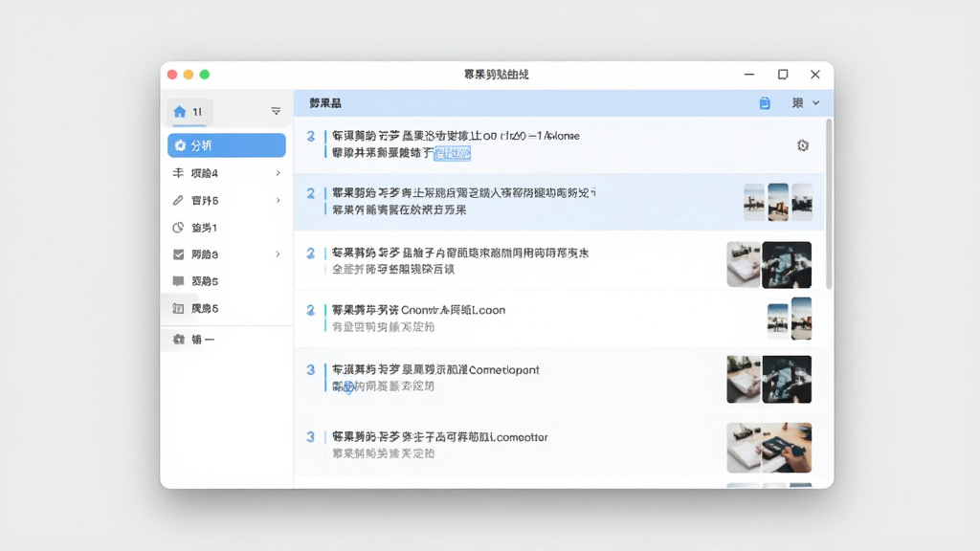Click the paperclip icon in the sidebar

click(178, 201)
